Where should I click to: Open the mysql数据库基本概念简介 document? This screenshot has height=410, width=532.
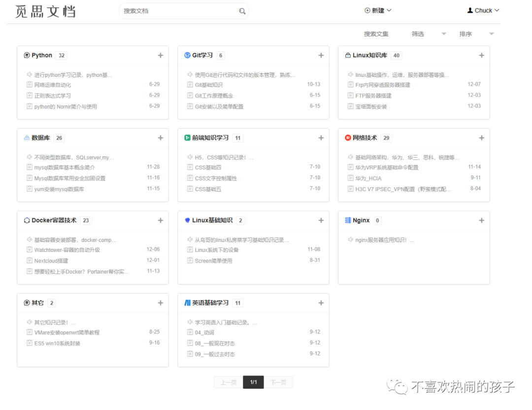pyautogui.click(x=65, y=166)
